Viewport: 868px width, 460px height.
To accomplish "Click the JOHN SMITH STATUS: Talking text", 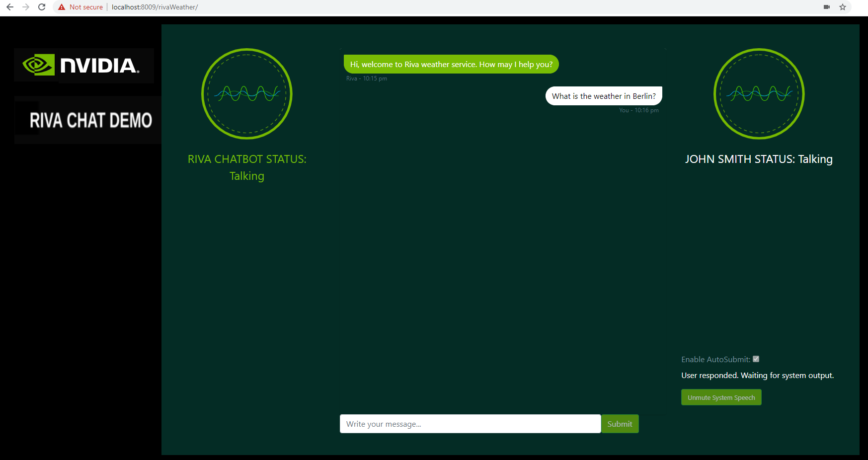I will (759, 159).
